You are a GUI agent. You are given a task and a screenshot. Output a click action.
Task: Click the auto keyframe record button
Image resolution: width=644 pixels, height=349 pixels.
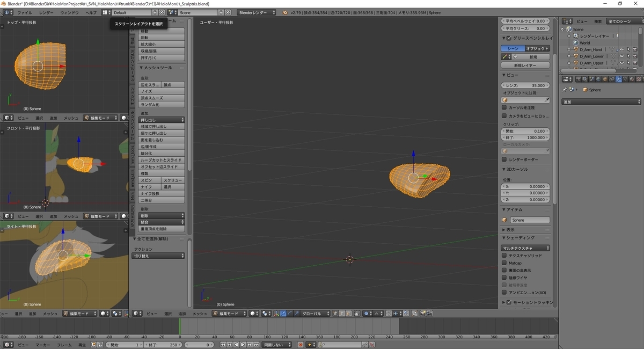pyautogui.click(x=300, y=345)
